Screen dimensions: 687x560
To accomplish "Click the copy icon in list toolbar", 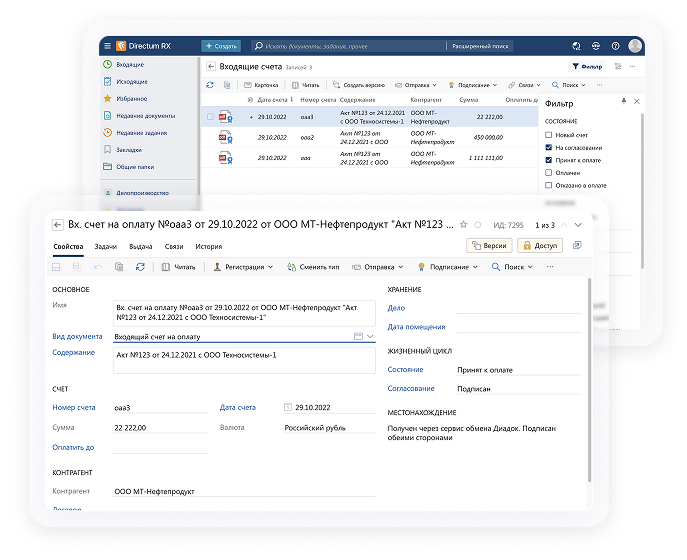I will (227, 85).
